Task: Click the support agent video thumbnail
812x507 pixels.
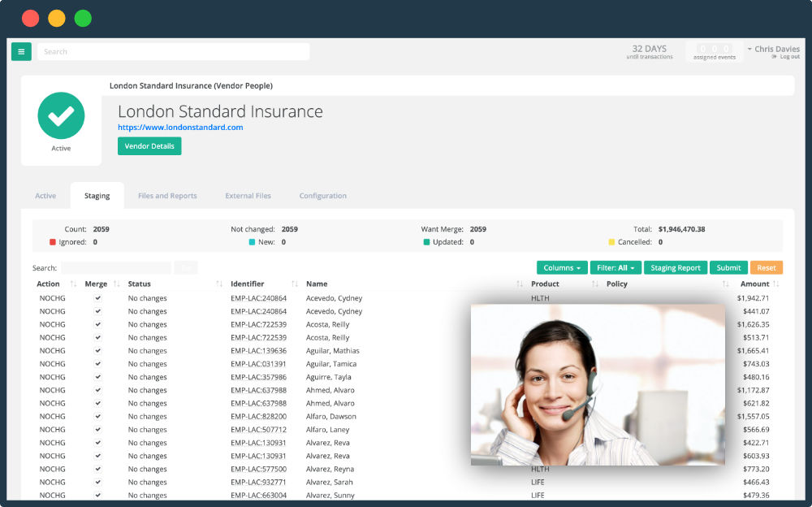Action: [598, 384]
